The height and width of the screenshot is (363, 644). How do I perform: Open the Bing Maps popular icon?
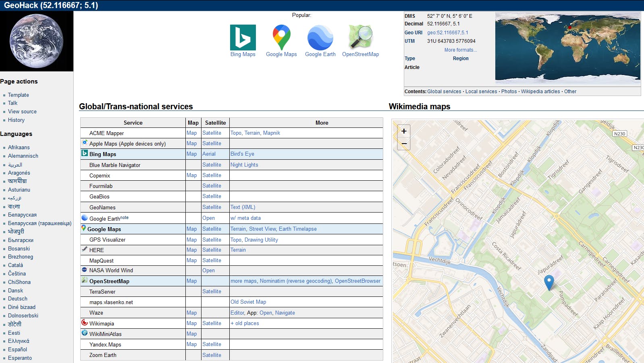click(243, 38)
